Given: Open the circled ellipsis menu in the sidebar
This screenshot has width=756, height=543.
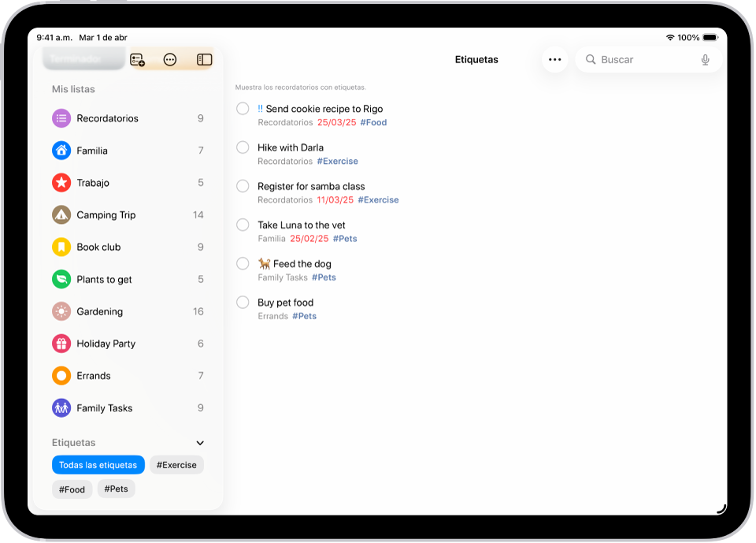Looking at the screenshot, I should click(171, 59).
